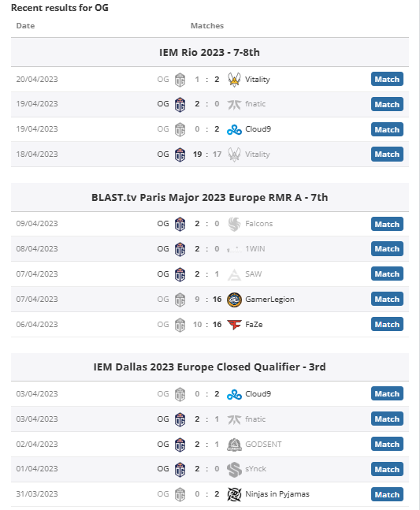Open Match button for 20/04/2023 Vitality game

point(387,79)
